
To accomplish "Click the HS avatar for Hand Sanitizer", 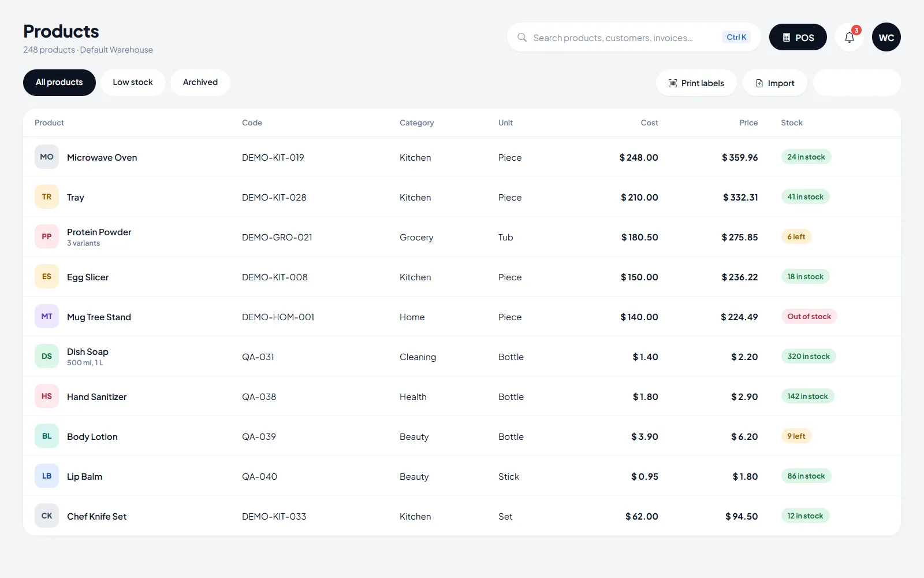I will 47,396.
